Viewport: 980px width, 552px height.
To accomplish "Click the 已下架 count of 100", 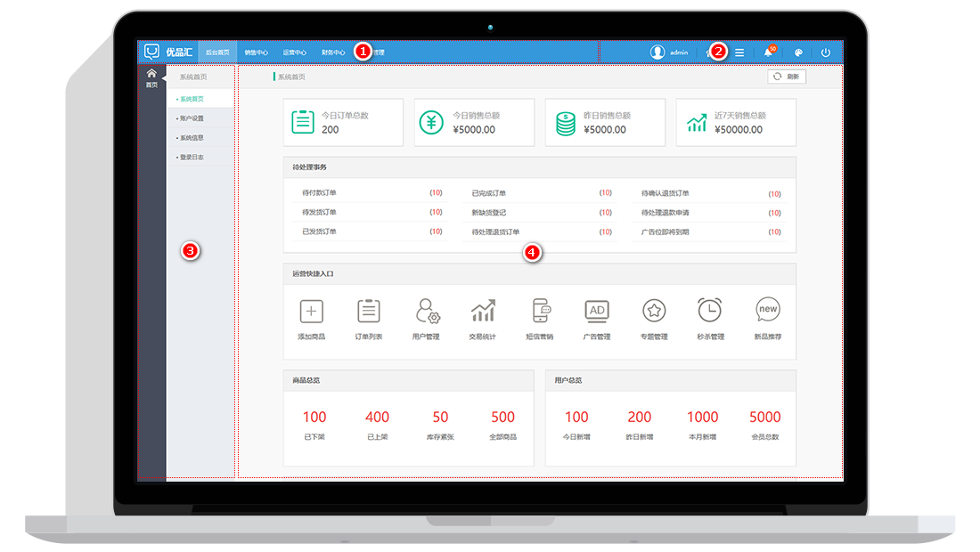I will coord(314,417).
